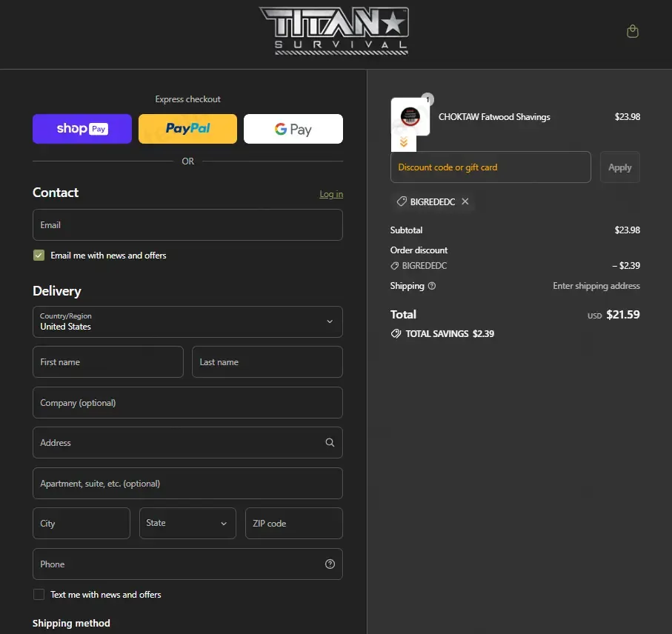Image resolution: width=672 pixels, height=634 pixels.
Task: Click the tag icon on BIGREDEDC chip
Action: [402, 201]
